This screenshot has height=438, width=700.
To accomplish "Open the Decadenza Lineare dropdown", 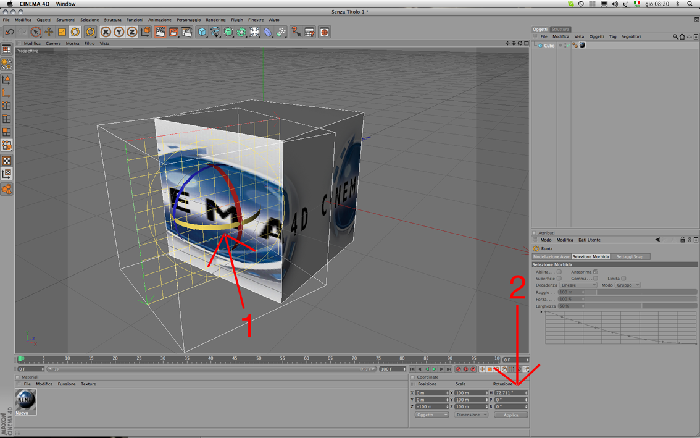I will click(x=579, y=285).
